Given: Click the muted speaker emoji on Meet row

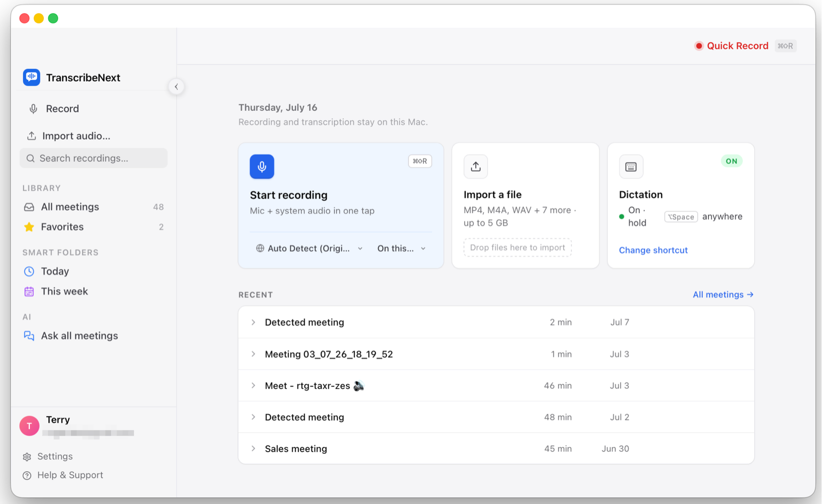Looking at the screenshot, I should click(x=359, y=386).
